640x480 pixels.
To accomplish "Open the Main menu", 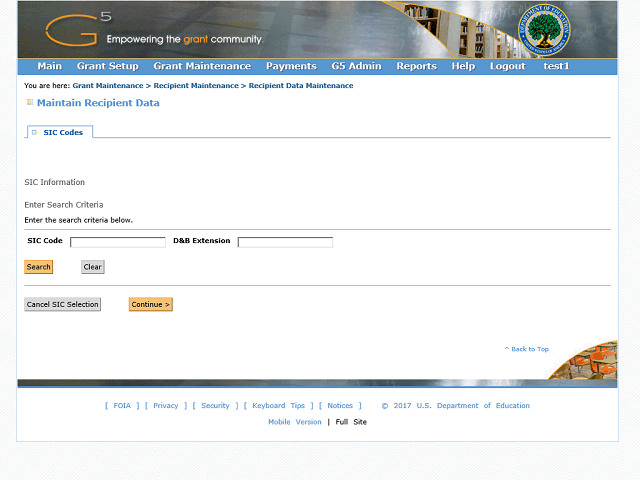I will (50, 66).
